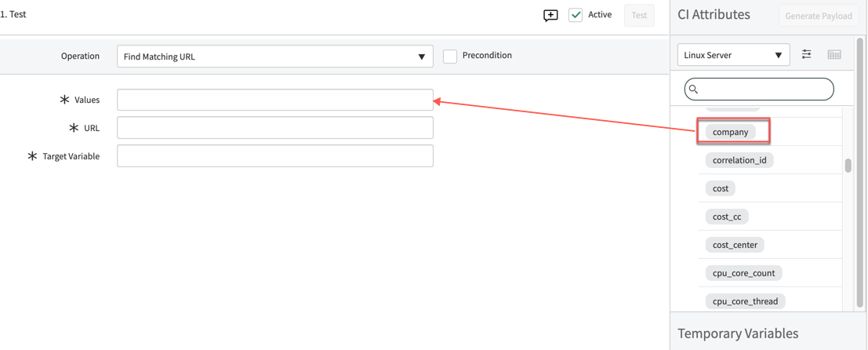Open the Operation dropdown
868x350 pixels.
pos(275,57)
